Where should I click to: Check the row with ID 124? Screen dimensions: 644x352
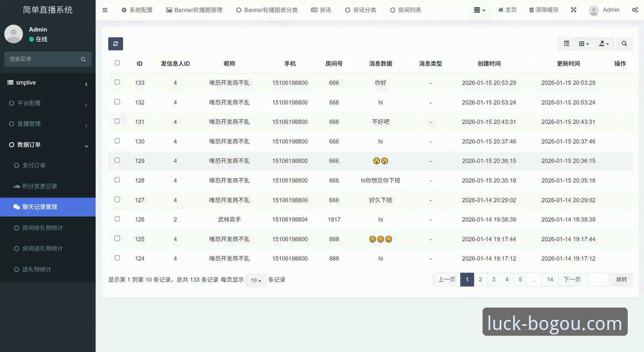pyautogui.click(x=117, y=258)
